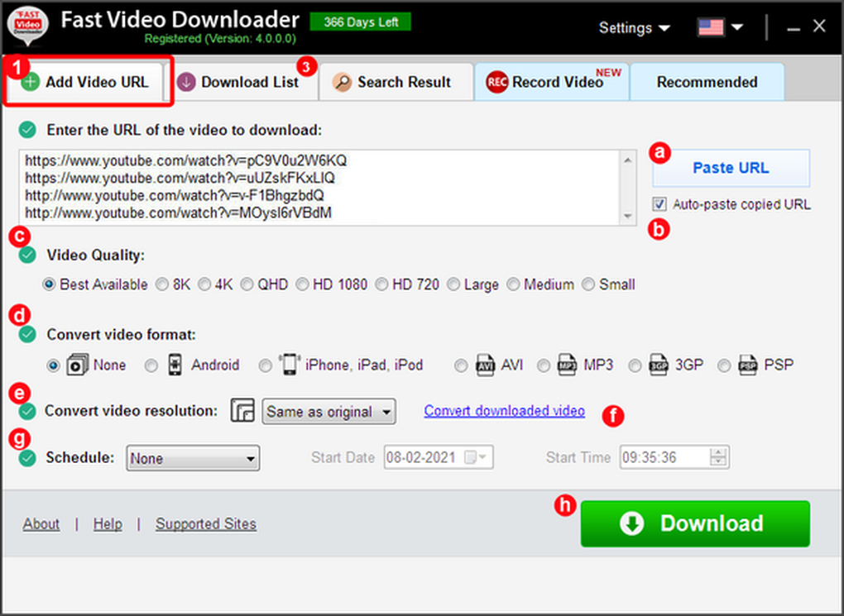
Task: Click the None format media icon
Action: [x=77, y=365]
